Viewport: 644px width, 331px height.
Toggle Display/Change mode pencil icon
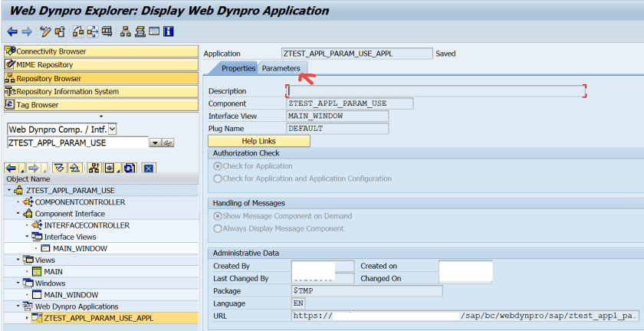point(45,31)
